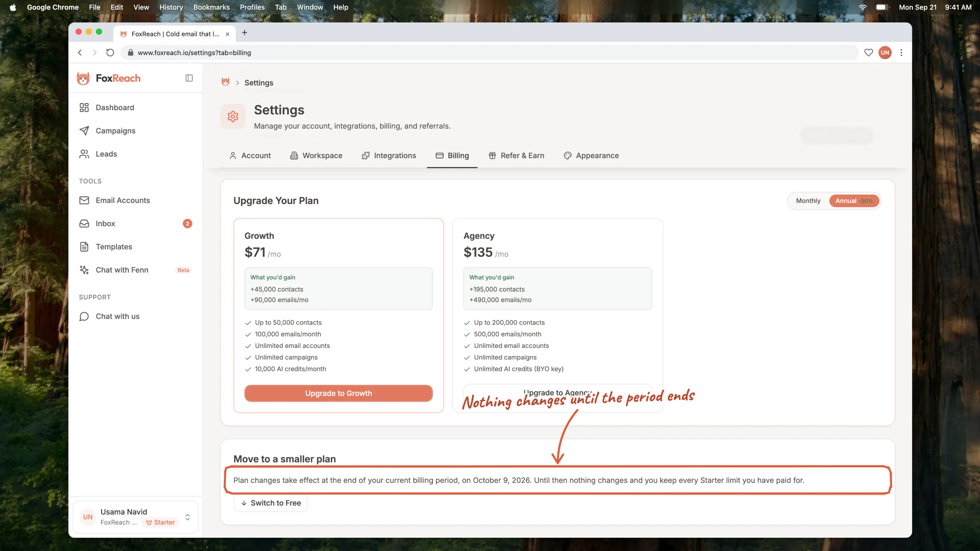Click the UN avatar in sidebar footer
This screenshot has width=980, height=551.
[x=88, y=517]
